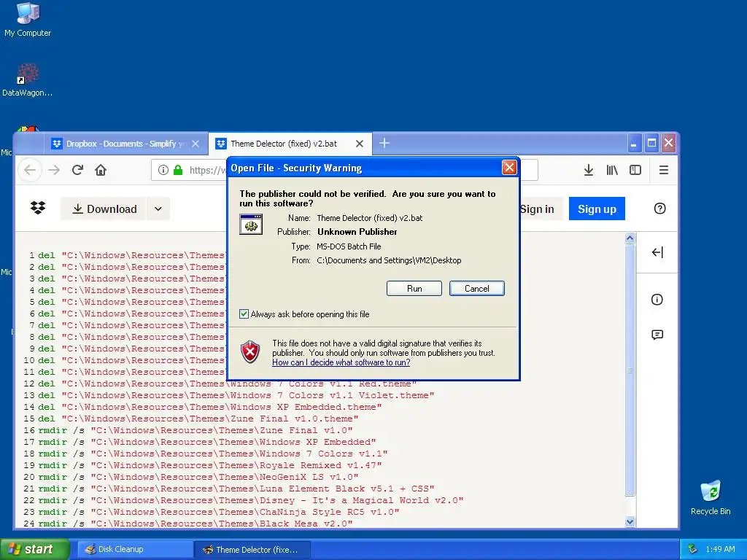
Task: Open the Firefox hamburger menu
Action: point(664,170)
